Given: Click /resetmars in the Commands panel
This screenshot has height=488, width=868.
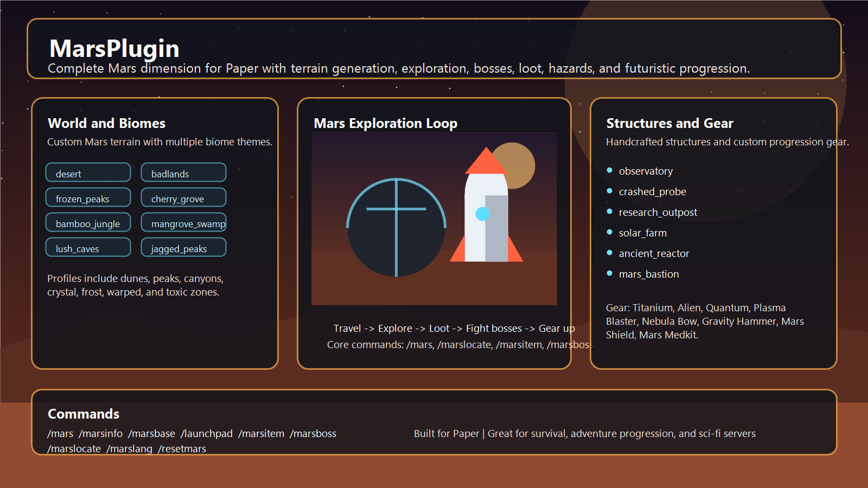Looking at the screenshot, I should pos(182,449).
